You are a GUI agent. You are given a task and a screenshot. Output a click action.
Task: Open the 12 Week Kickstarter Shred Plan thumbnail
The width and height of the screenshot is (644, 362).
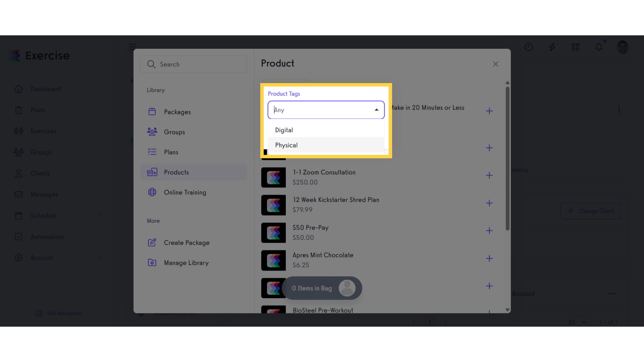273,205
